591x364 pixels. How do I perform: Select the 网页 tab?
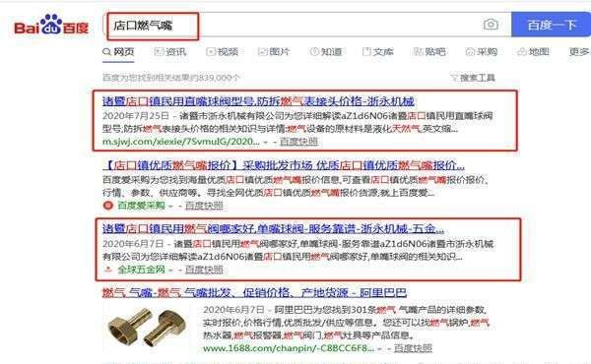tap(118, 51)
